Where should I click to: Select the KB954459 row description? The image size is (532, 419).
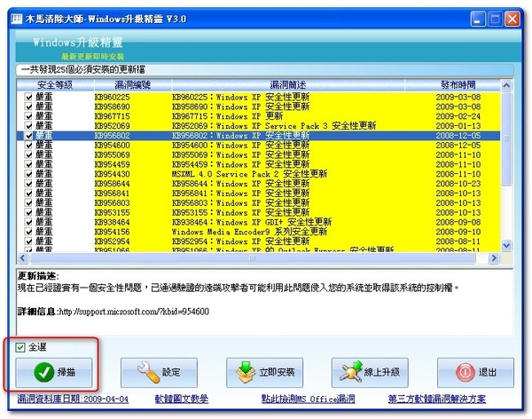(240, 164)
